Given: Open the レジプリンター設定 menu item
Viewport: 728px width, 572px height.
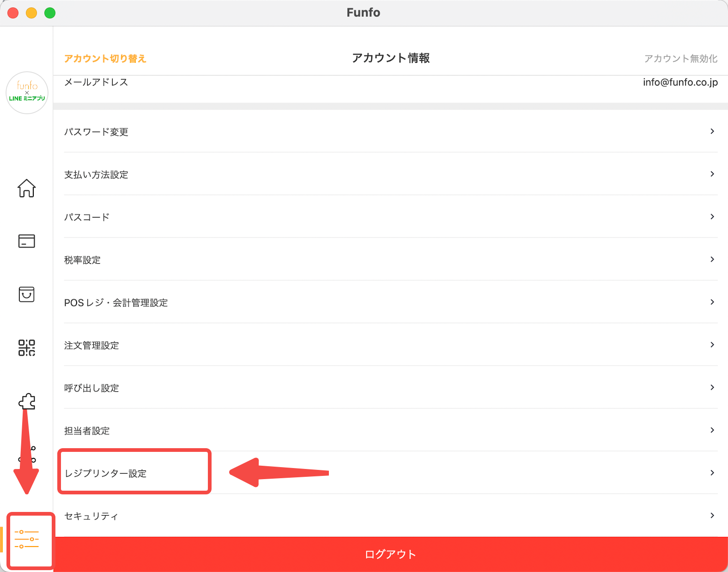Looking at the screenshot, I should (x=106, y=473).
